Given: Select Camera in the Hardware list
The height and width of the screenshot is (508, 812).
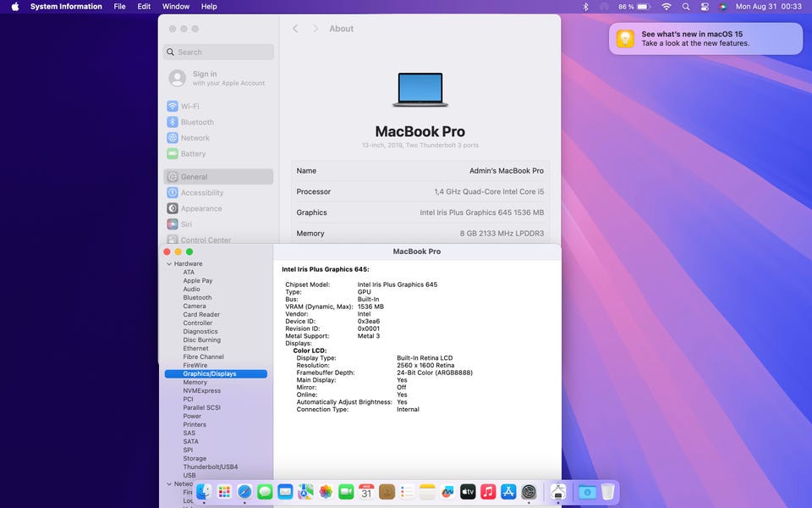Looking at the screenshot, I should pos(195,306).
